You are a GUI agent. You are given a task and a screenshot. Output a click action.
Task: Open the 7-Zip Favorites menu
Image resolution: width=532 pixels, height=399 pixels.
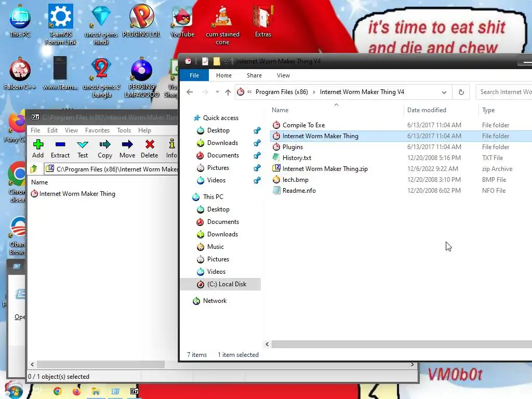(97, 130)
